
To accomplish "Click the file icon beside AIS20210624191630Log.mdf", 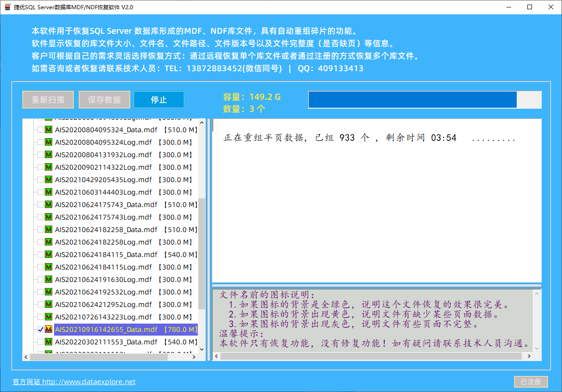I will click(x=49, y=280).
